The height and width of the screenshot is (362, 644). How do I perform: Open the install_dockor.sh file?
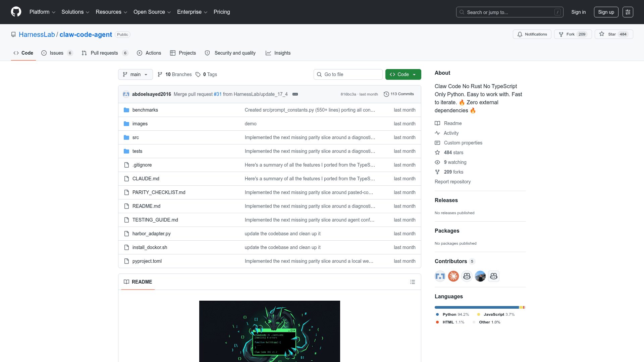click(150, 247)
